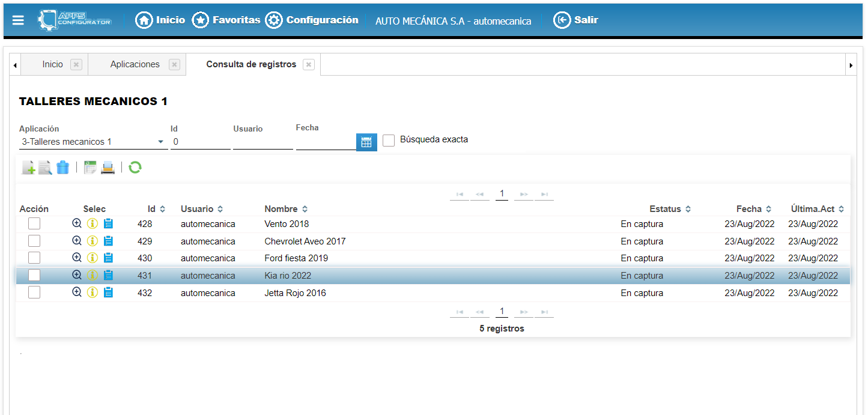868x415 pixels.
Task: Sort records by Nombre column
Action: click(x=286, y=209)
